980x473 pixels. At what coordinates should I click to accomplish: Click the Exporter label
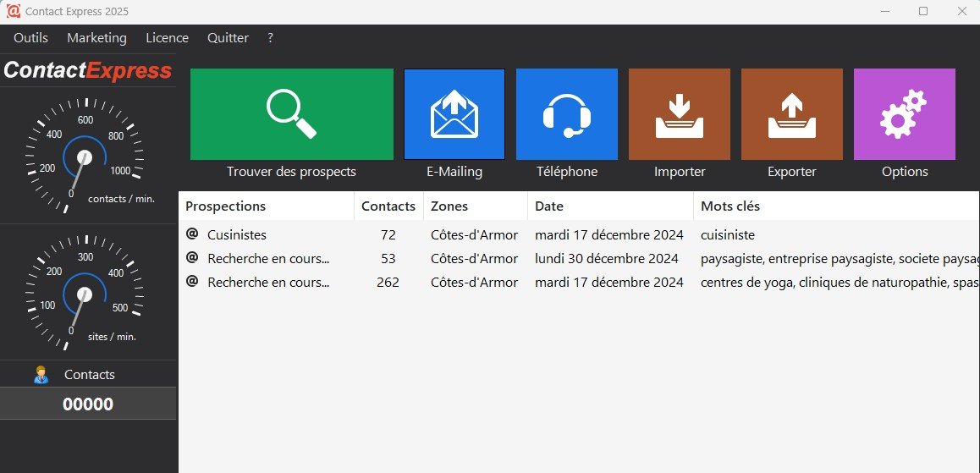click(792, 171)
